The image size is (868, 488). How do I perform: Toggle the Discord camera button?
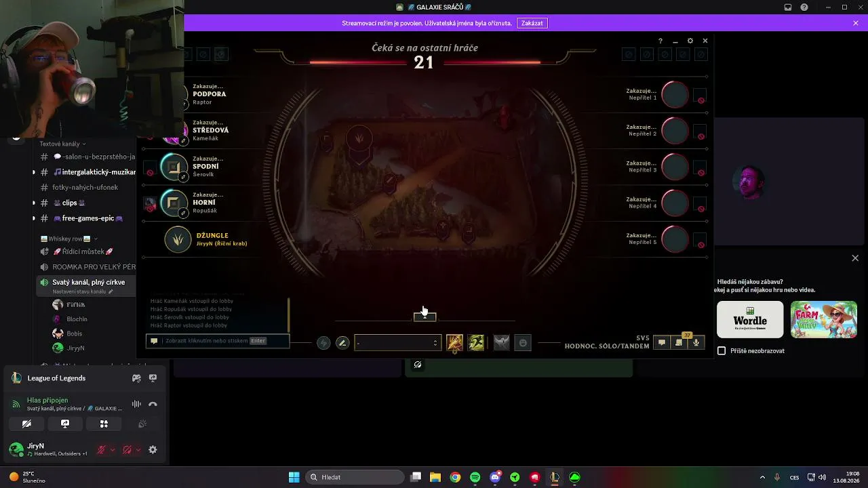tap(26, 424)
